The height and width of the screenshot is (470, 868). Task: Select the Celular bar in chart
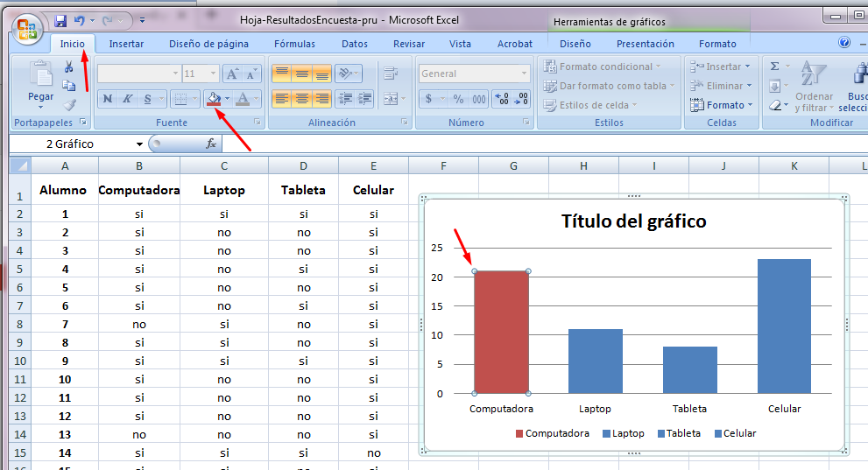784,326
